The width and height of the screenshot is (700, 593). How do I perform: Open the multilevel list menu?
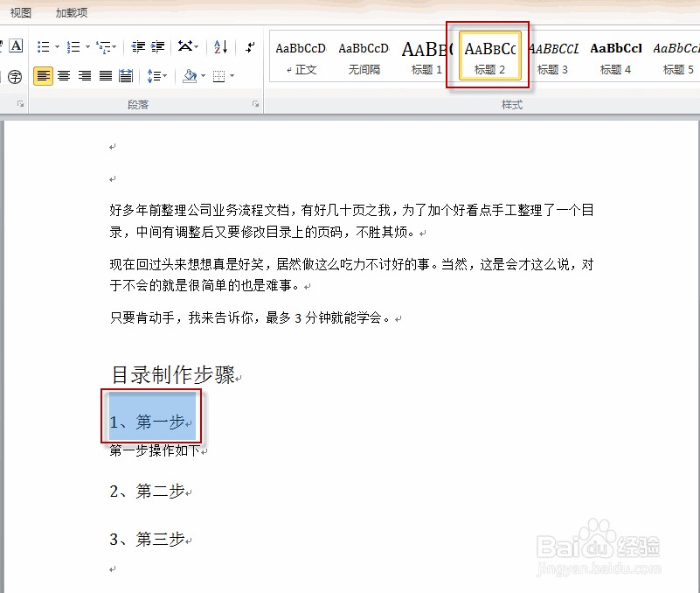tap(106, 46)
